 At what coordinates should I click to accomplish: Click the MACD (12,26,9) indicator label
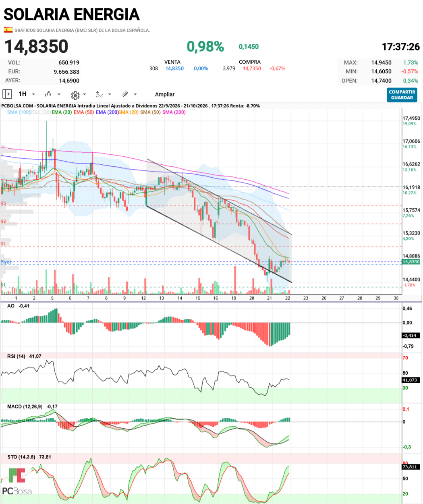pyautogui.click(x=25, y=407)
